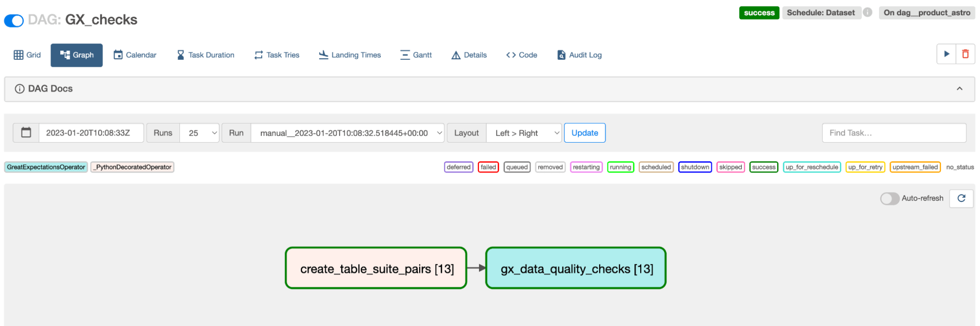The image size is (980, 326).
Task: Switch to the Task Duration tab
Action: pos(205,55)
